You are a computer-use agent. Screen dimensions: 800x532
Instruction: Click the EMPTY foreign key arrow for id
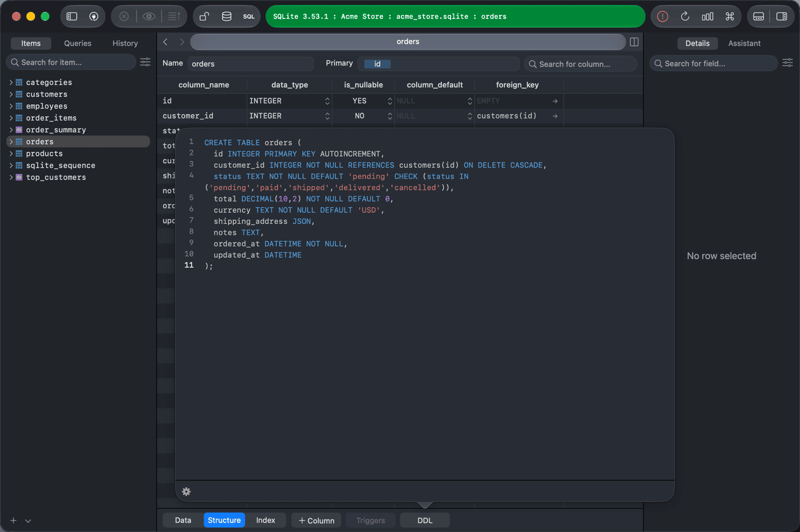555,101
